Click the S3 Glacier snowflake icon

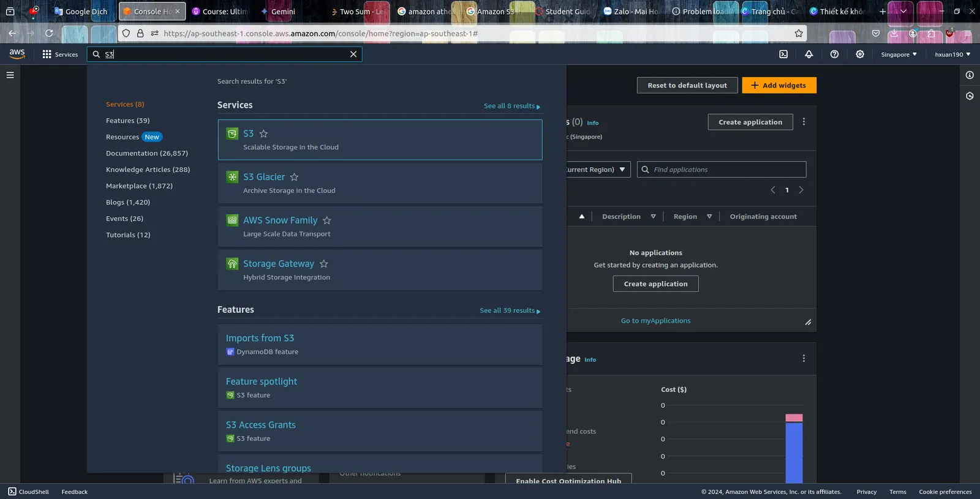point(232,177)
